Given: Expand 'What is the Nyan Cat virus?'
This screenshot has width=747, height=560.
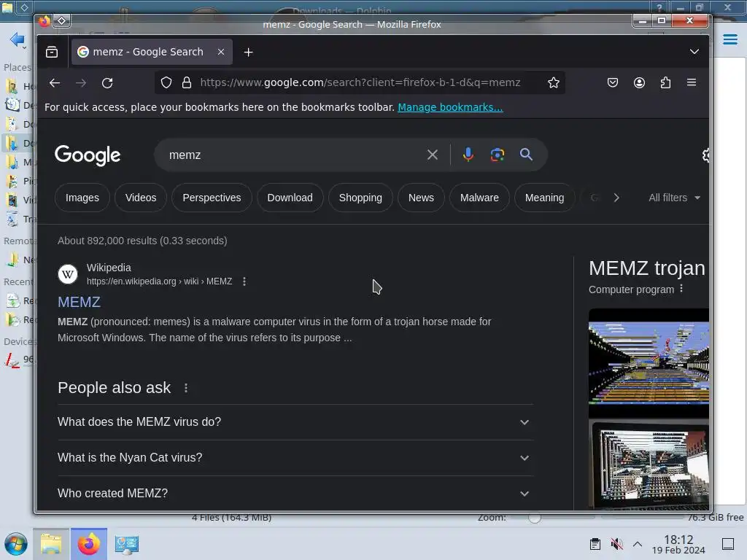Looking at the screenshot, I should (295, 458).
